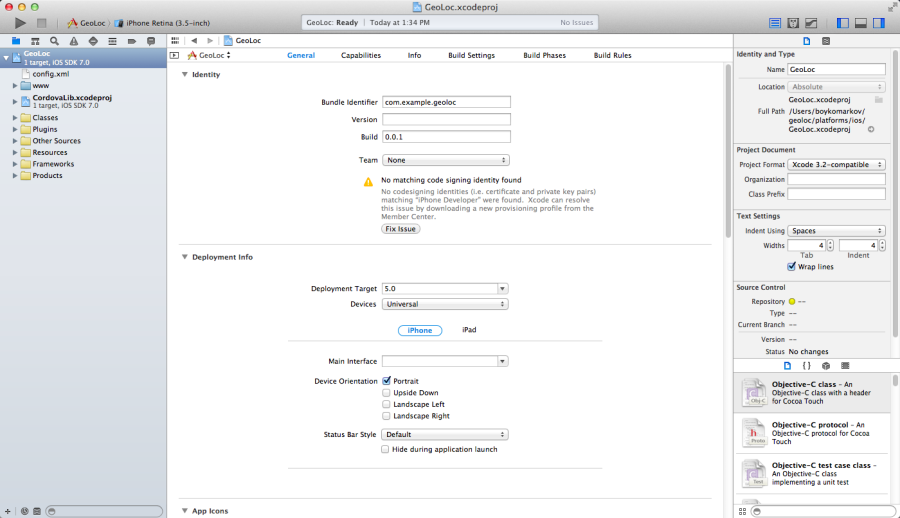Enable Landscape Right orientation

pyautogui.click(x=386, y=416)
